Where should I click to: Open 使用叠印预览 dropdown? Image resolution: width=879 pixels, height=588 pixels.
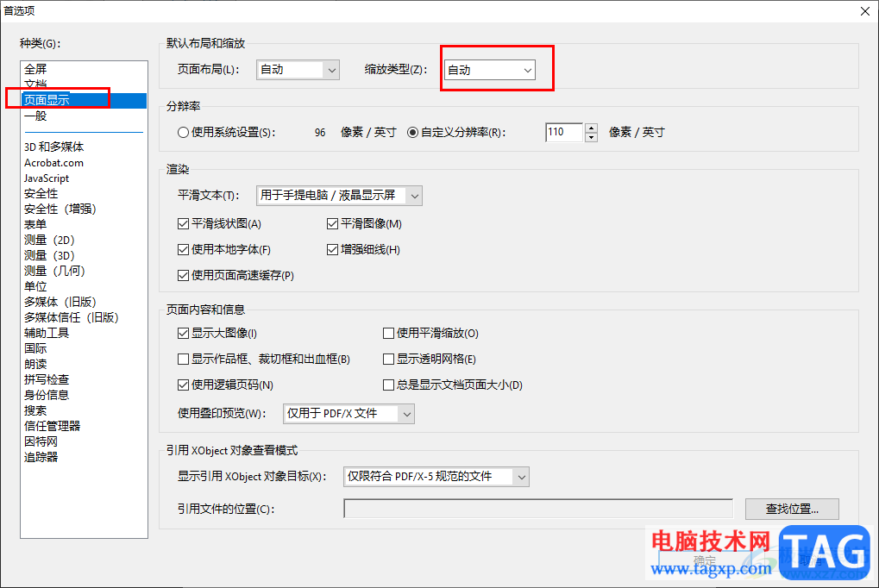click(348, 414)
